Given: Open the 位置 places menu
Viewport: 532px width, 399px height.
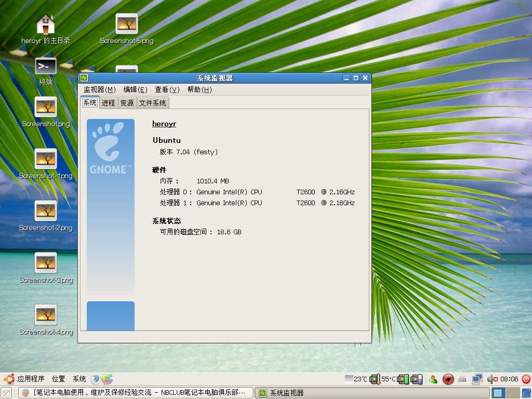Looking at the screenshot, I should tap(59, 379).
